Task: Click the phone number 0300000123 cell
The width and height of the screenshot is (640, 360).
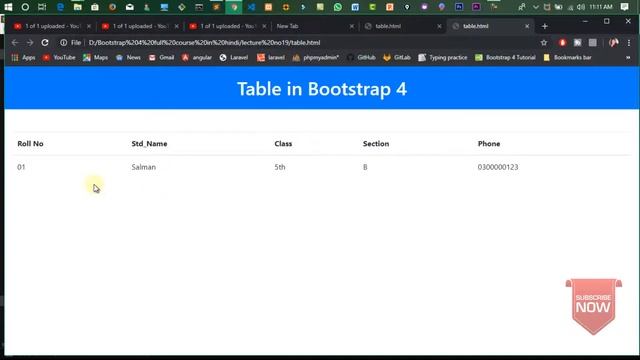Action: pos(498,167)
